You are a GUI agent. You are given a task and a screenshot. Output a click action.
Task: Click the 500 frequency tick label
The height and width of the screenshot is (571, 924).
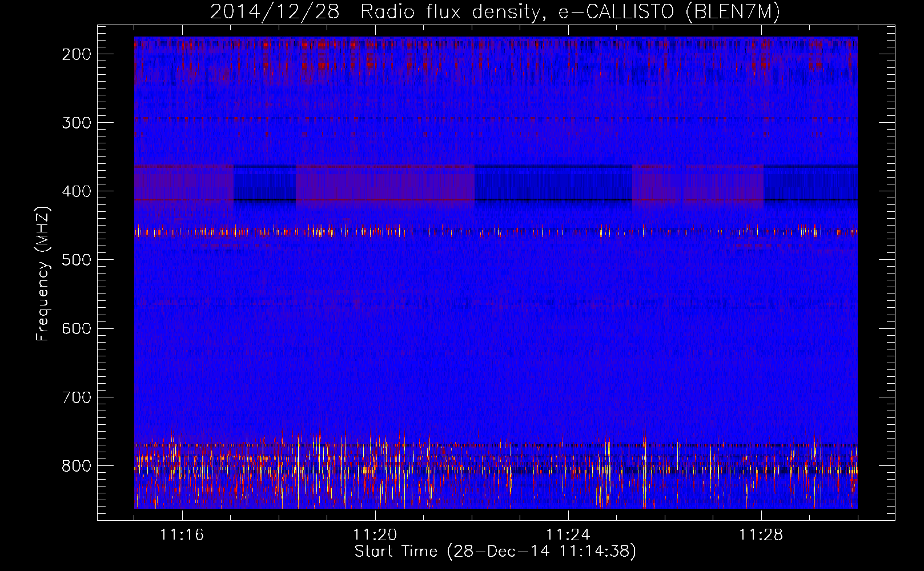(x=77, y=260)
